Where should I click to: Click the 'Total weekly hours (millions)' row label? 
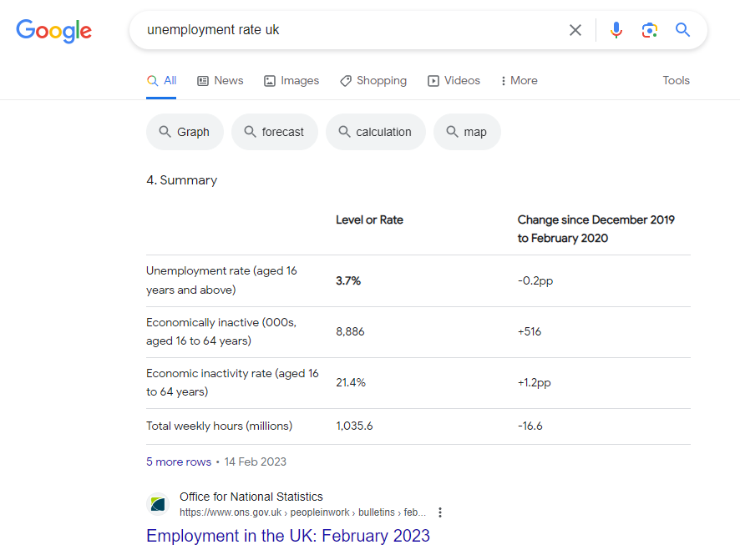click(x=220, y=426)
